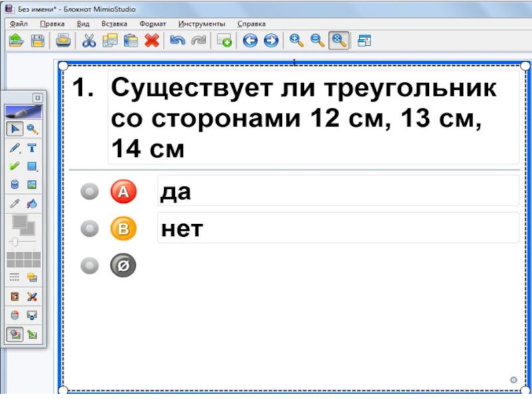This screenshot has width=532, height=399.
Task: Open the Вид menu
Action: point(83,24)
